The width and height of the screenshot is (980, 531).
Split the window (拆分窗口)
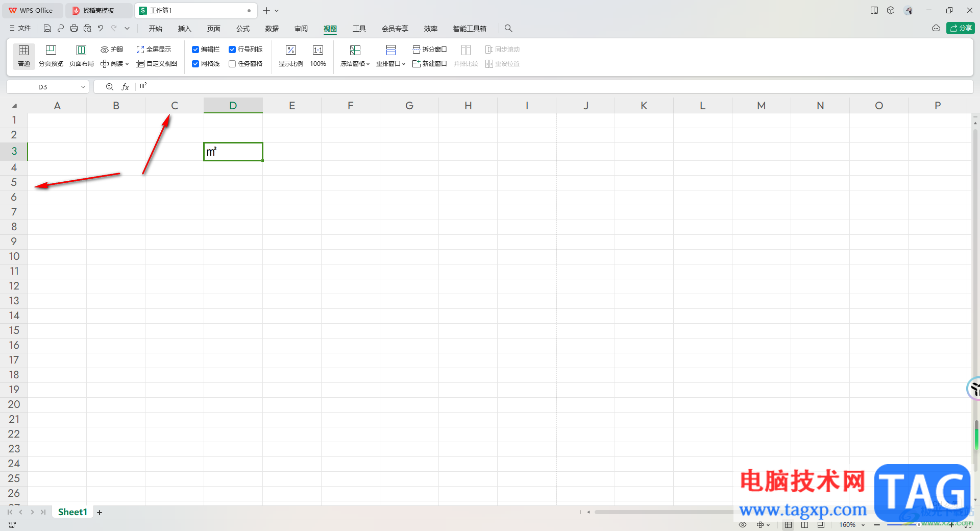click(430, 50)
